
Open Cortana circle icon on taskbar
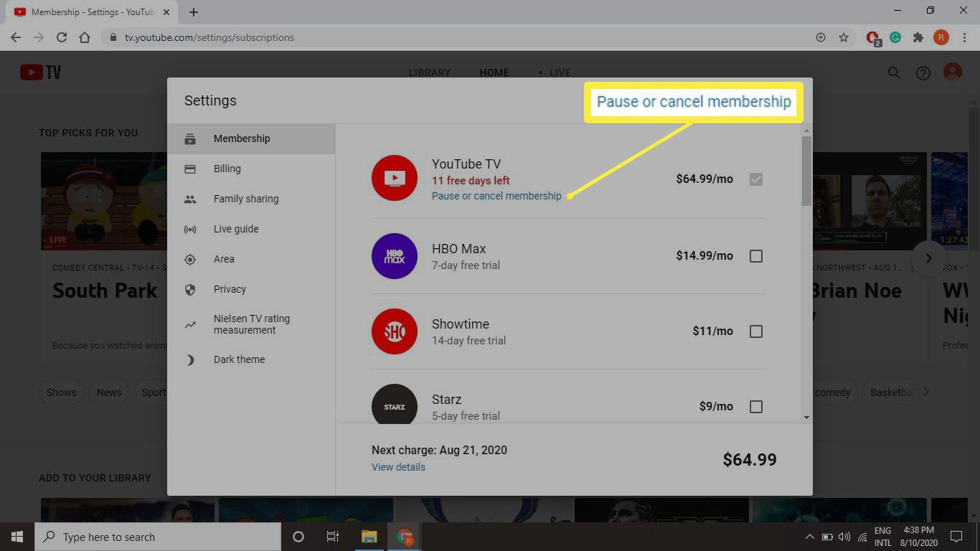[x=298, y=537]
